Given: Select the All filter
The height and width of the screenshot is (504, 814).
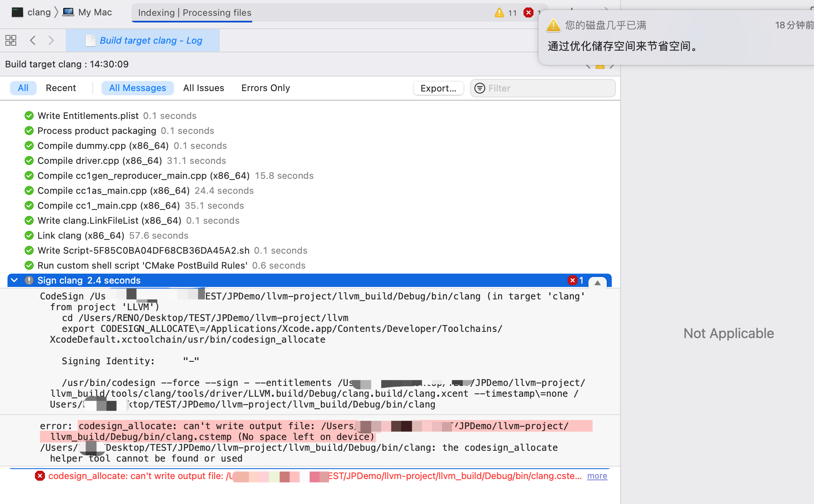Looking at the screenshot, I should [23, 88].
